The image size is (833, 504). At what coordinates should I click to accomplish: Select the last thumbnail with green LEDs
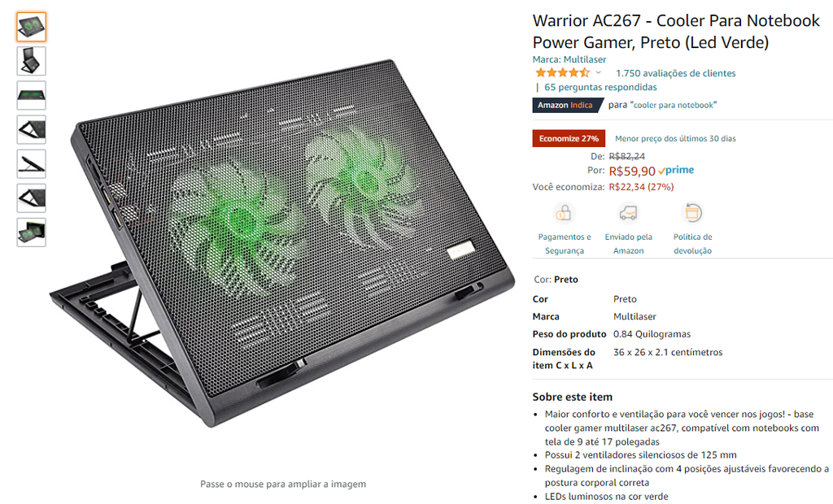pos(32,232)
